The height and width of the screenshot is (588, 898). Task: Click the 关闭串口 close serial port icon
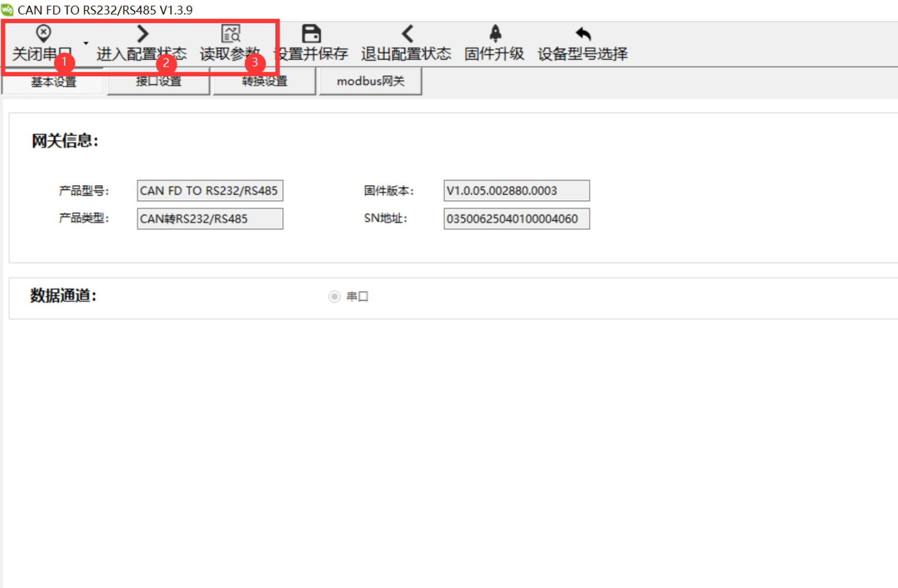point(43,34)
